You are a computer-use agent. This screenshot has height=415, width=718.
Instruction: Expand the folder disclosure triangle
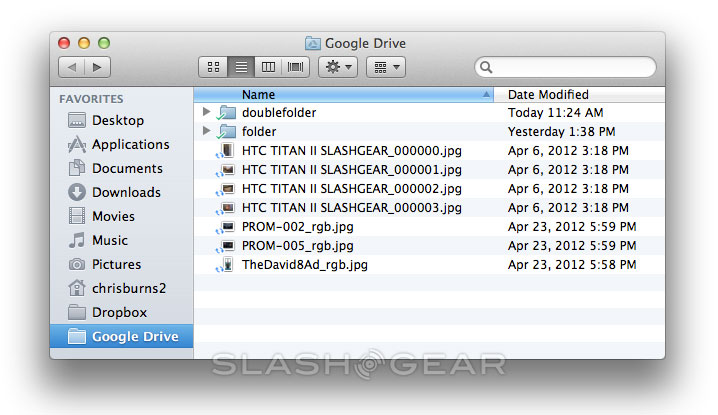[207, 131]
